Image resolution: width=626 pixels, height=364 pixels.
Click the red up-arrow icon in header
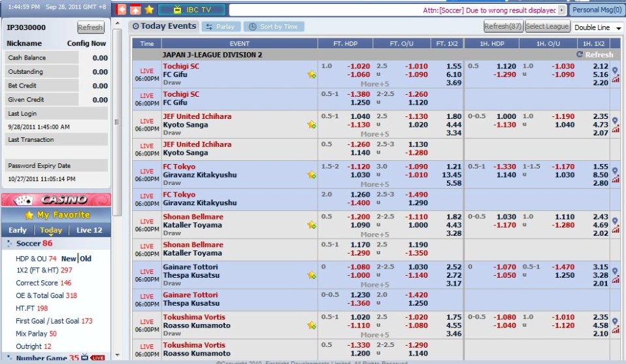pyautogui.click(x=135, y=9)
